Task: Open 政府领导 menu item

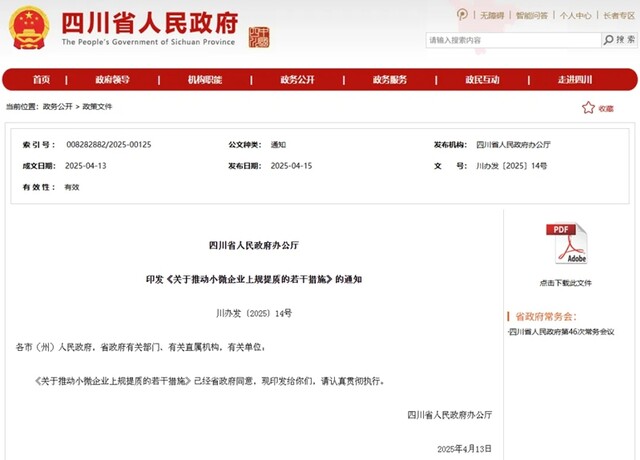Action: point(112,80)
